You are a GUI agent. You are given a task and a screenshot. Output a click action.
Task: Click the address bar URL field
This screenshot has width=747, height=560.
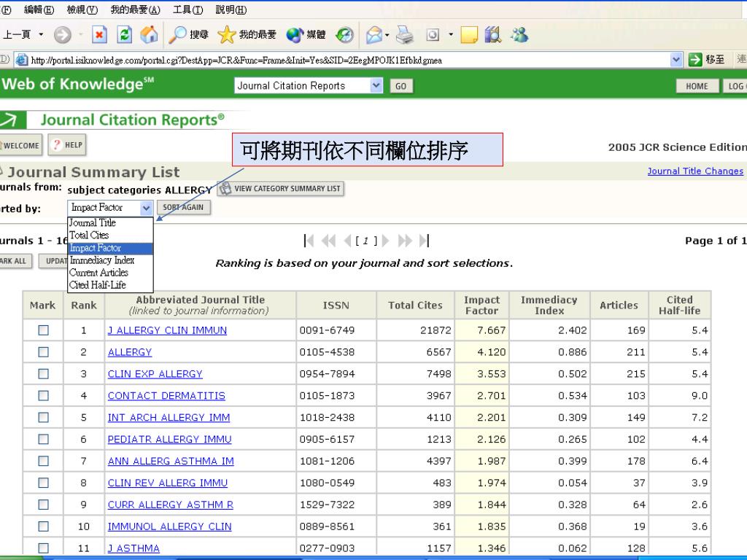point(348,60)
